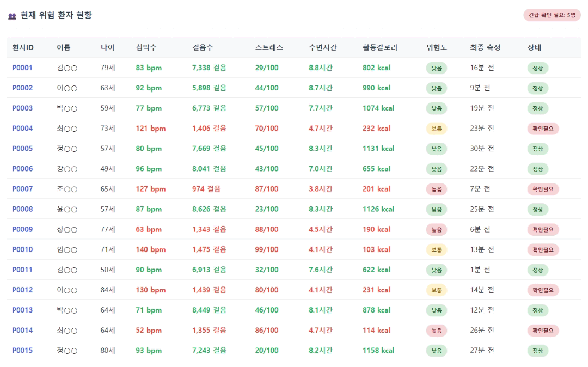588x367 pixels.
Task: Click 정상 status badge for P0002
Action: tap(537, 88)
